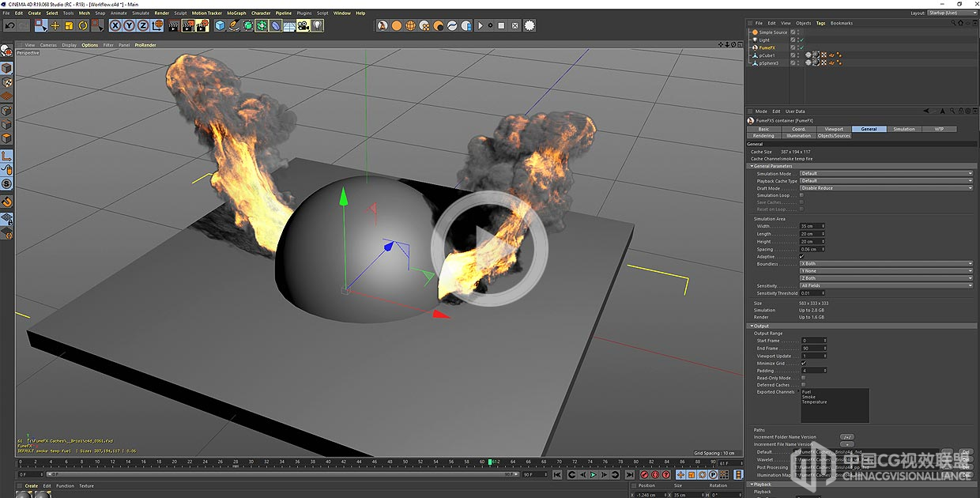Click the Make Editable icon in left palette
980x498 pixels.
(x=6, y=51)
